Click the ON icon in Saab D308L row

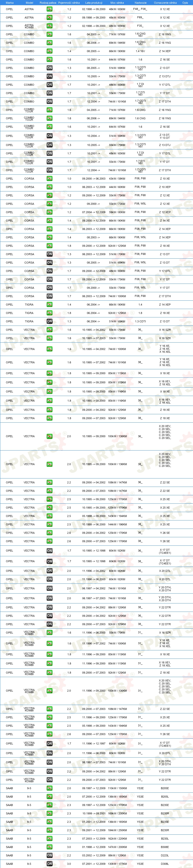click(50, 864)
